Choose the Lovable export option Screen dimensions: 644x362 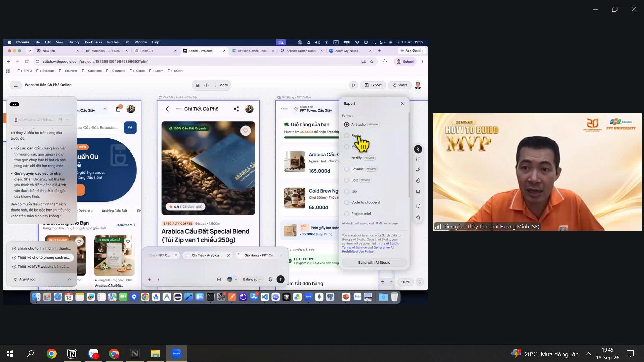(x=346, y=169)
